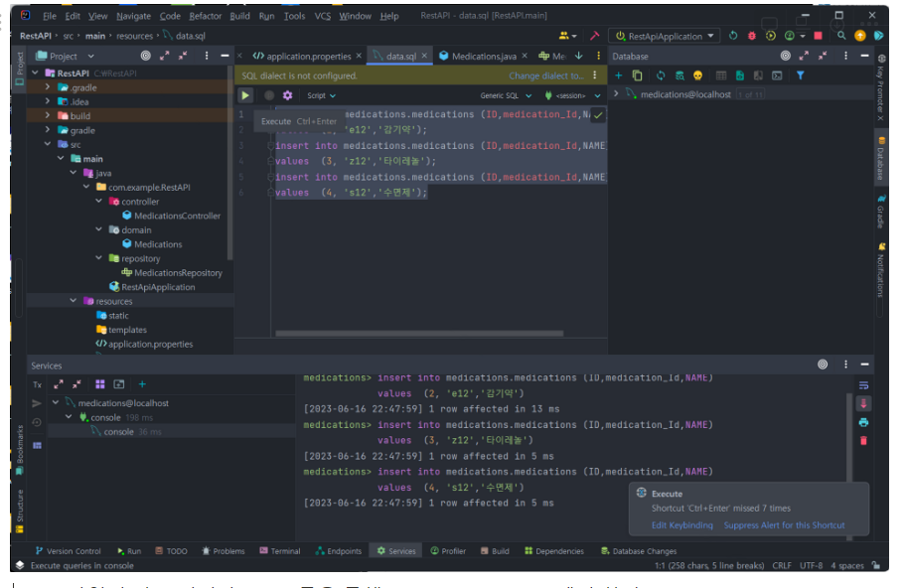Filter database objects with the funnel icon

(x=800, y=75)
